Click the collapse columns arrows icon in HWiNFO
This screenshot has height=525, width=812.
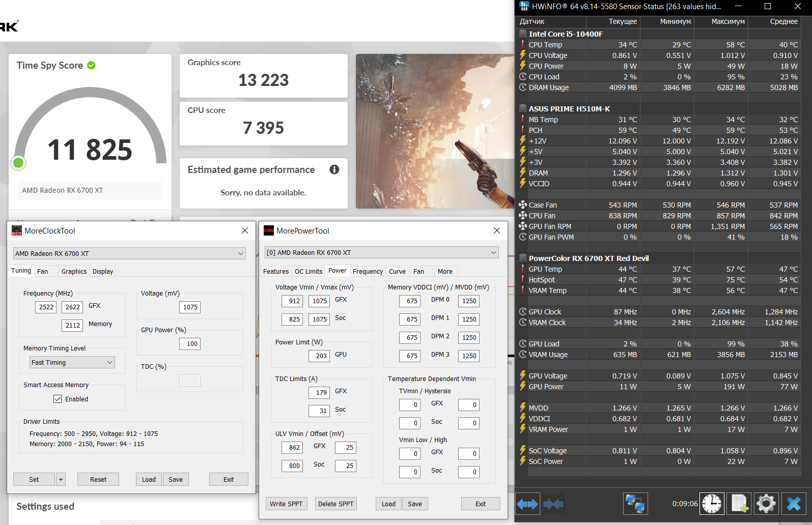pos(553,504)
